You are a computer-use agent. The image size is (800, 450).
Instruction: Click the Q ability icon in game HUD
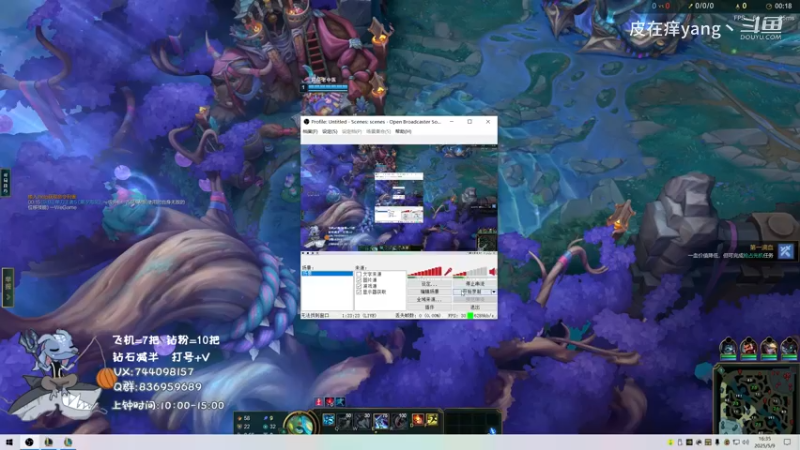(x=343, y=420)
